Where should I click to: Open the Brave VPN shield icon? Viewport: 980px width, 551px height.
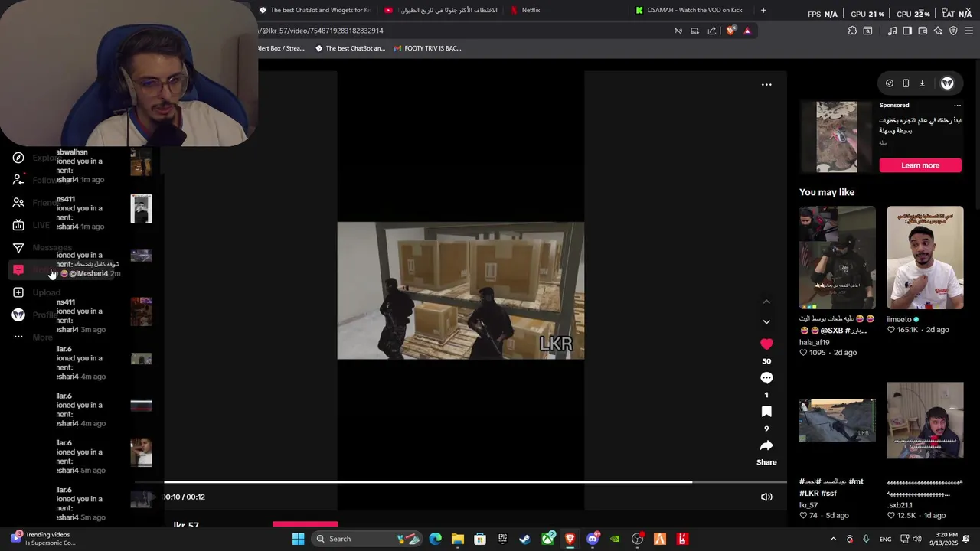coord(953,31)
